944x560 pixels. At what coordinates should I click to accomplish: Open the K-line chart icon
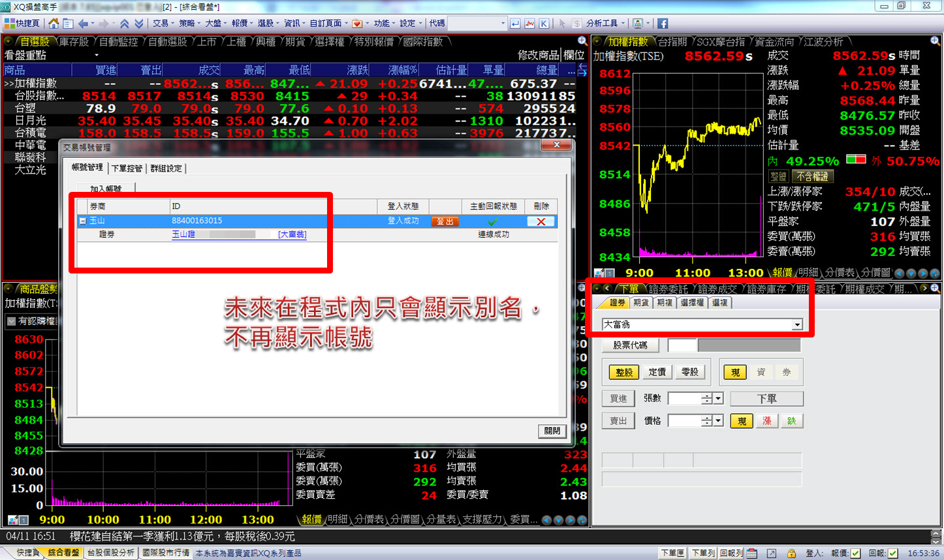click(x=544, y=23)
